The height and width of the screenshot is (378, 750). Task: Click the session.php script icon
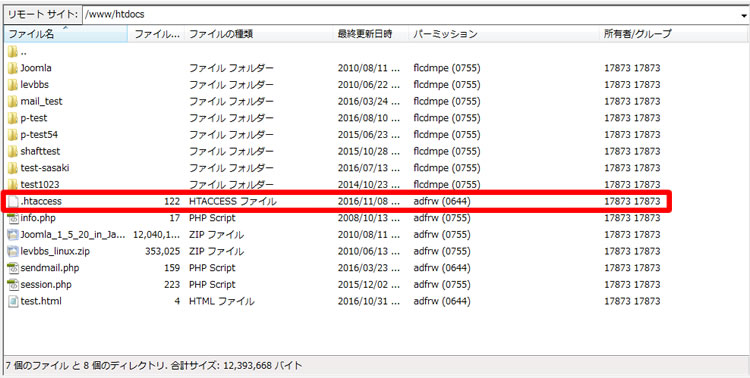[13, 285]
